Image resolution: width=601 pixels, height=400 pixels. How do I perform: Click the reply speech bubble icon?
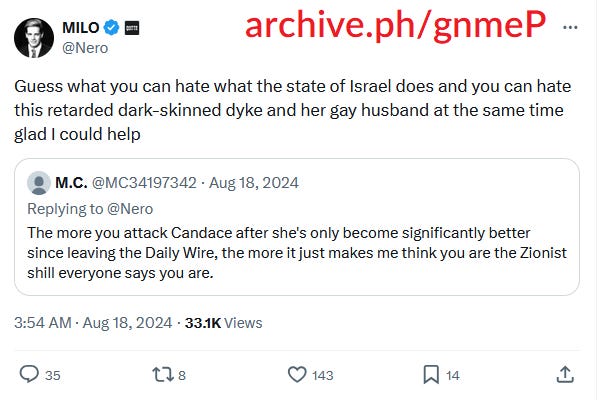[x=29, y=374]
